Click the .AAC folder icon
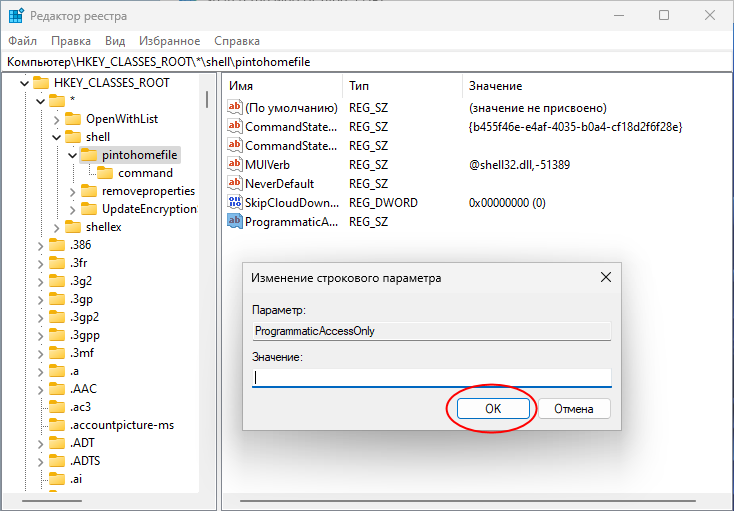Screen dimensions: 734x511 coord(57,389)
